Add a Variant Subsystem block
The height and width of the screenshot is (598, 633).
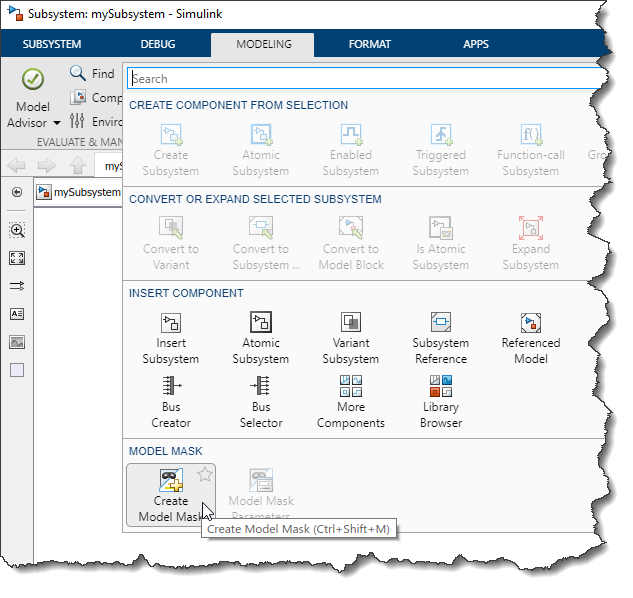(350, 323)
